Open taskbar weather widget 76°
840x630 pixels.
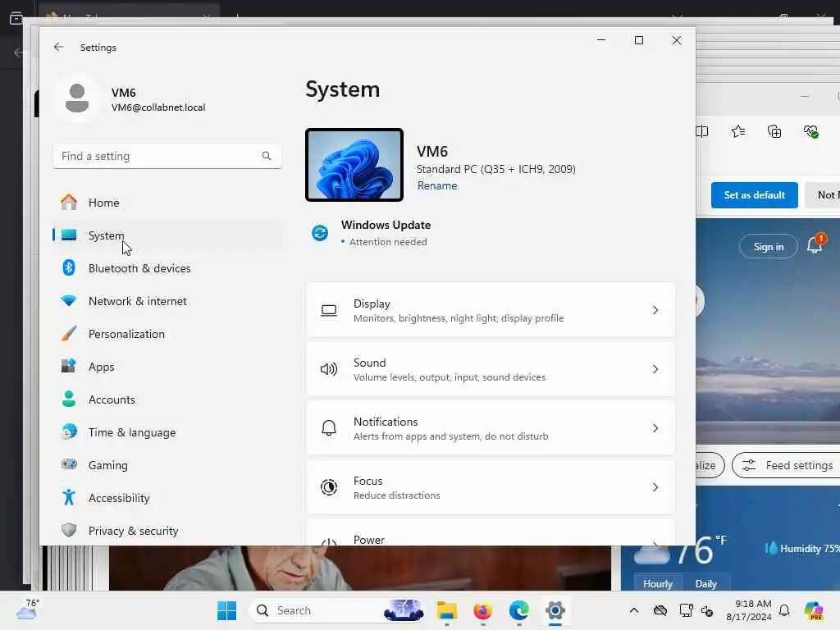click(x=27, y=609)
